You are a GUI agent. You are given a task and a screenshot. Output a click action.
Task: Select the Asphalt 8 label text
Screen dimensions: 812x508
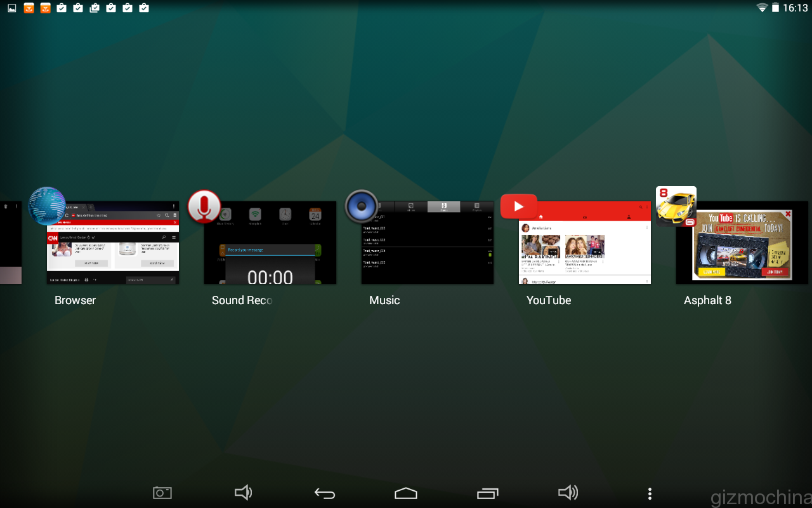pos(707,300)
